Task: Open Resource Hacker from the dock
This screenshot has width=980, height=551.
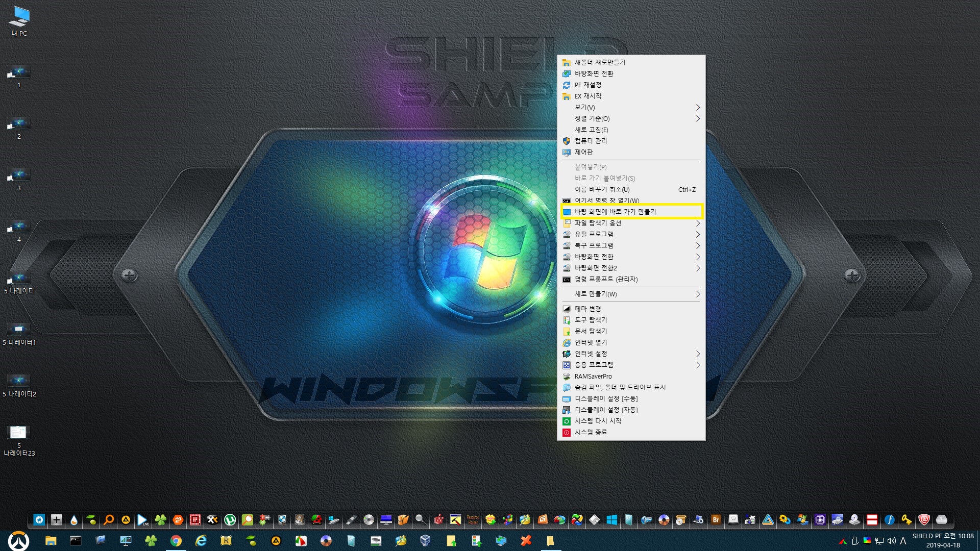Action: tap(473, 520)
